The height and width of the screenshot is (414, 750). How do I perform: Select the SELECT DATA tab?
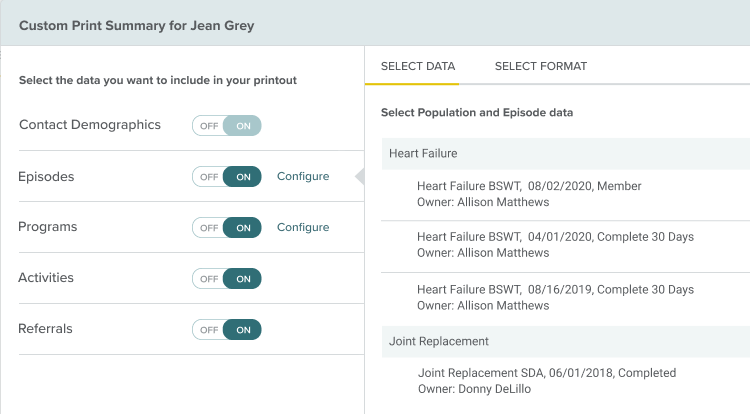click(418, 67)
